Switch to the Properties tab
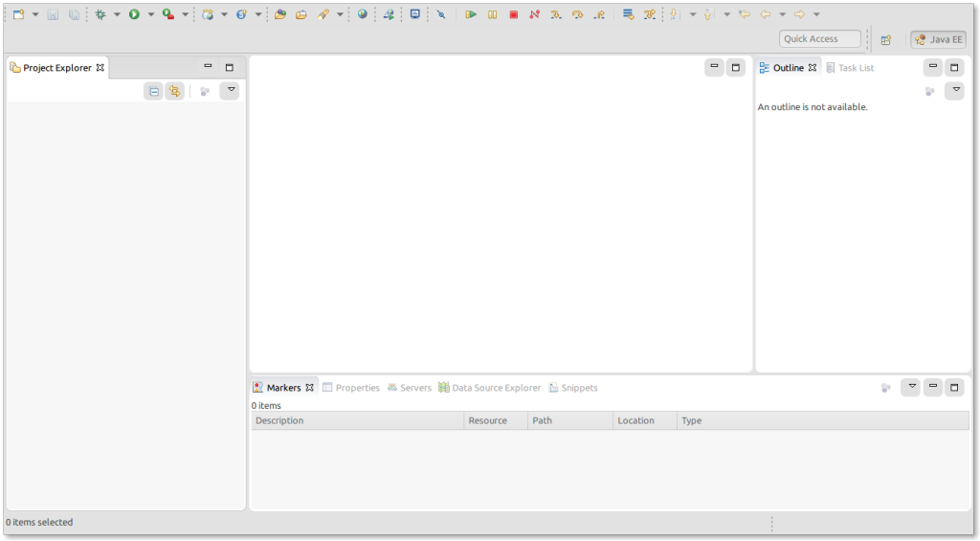The width and height of the screenshot is (980, 541). point(351,388)
